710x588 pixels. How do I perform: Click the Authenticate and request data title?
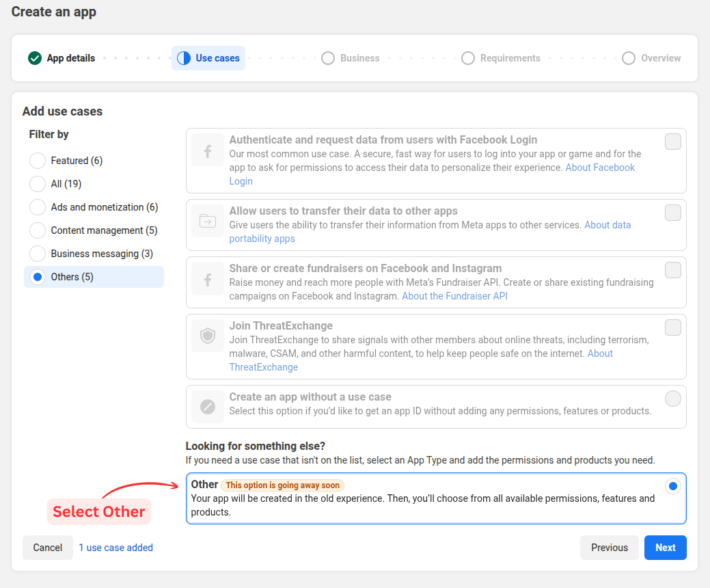[383, 139]
